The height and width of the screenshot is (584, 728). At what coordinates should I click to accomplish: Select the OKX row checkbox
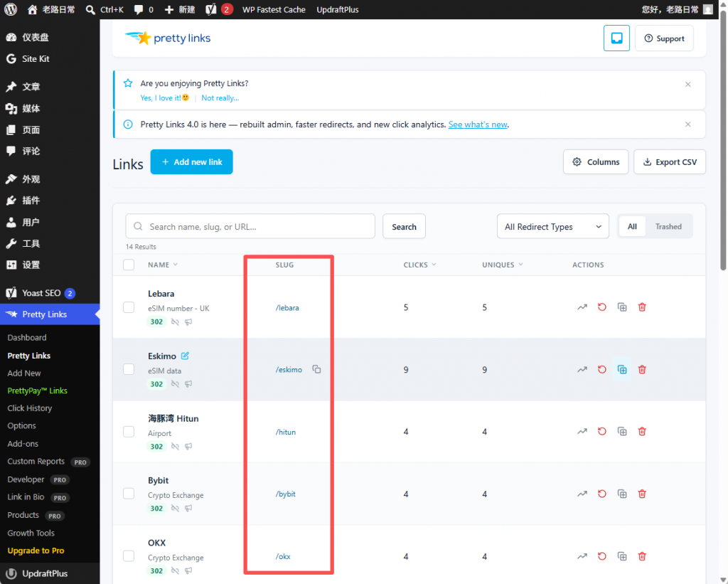tap(129, 556)
